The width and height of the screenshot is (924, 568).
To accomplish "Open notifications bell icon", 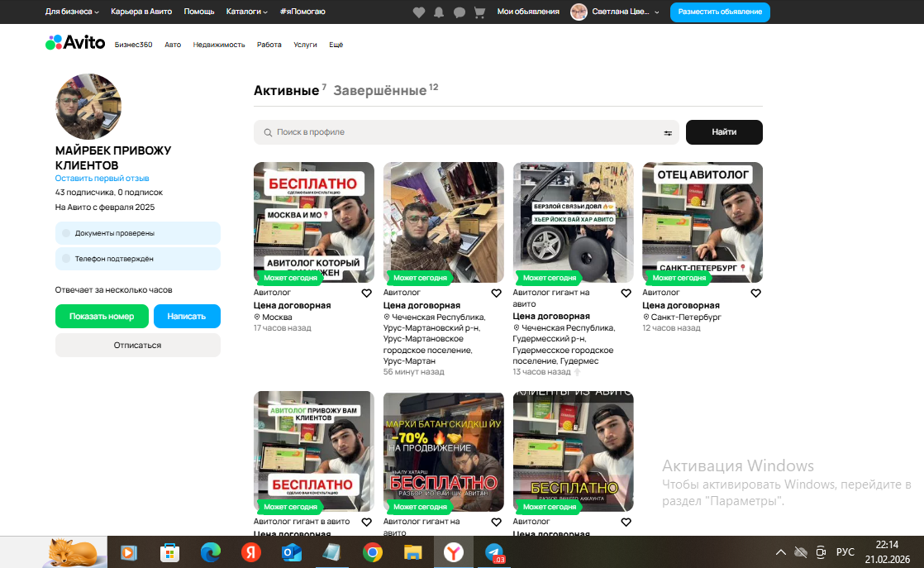I will tap(439, 12).
